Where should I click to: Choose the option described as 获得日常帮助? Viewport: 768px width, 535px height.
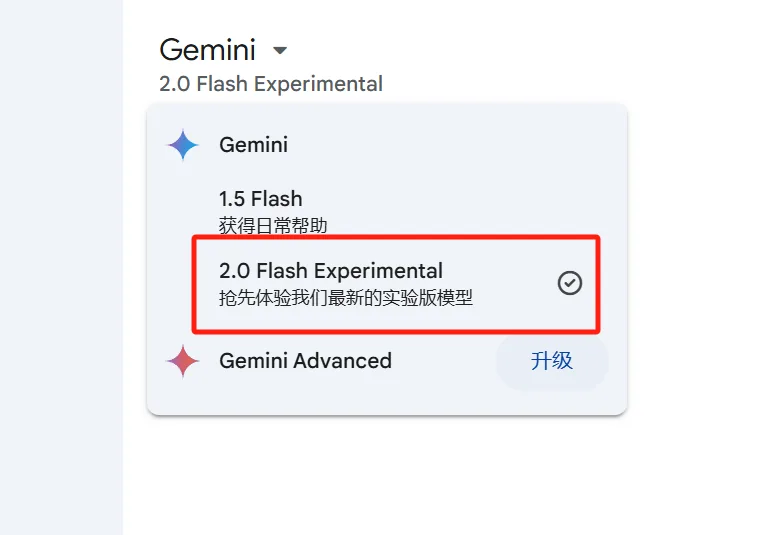point(273,226)
